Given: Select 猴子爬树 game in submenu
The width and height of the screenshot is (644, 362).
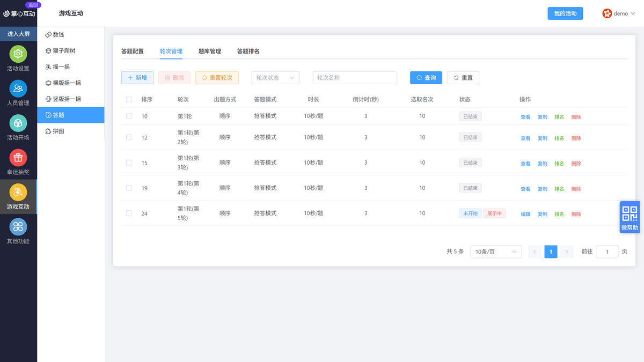Looking at the screenshot, I should coord(71,50).
